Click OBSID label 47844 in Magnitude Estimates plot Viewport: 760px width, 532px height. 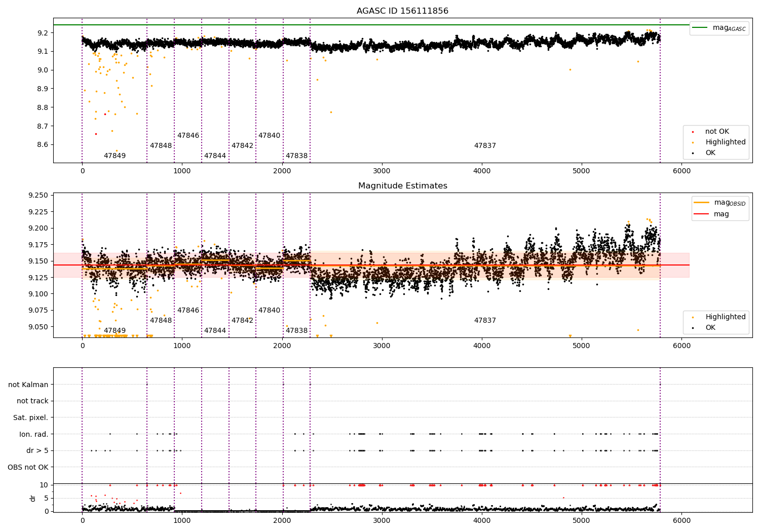tap(215, 331)
